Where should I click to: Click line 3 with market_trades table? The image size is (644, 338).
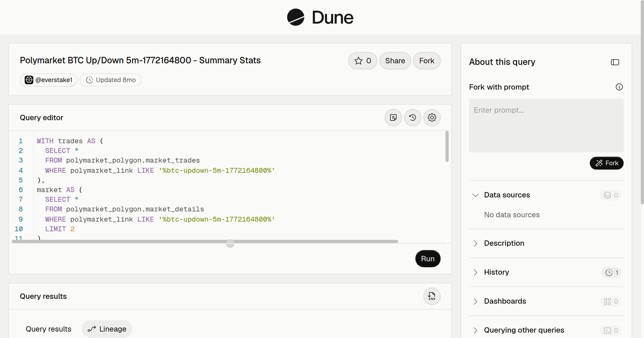[x=122, y=160]
